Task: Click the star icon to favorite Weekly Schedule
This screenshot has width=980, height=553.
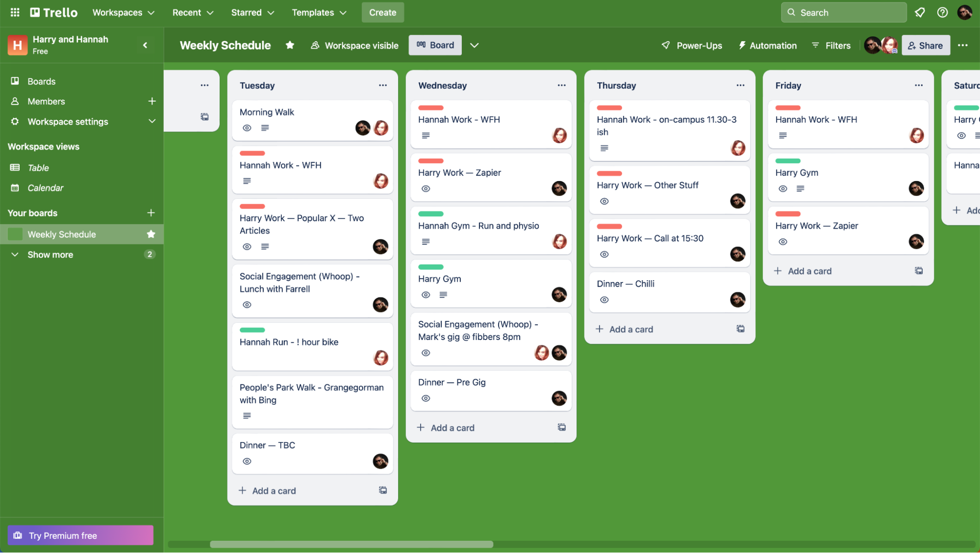Action: click(x=288, y=45)
